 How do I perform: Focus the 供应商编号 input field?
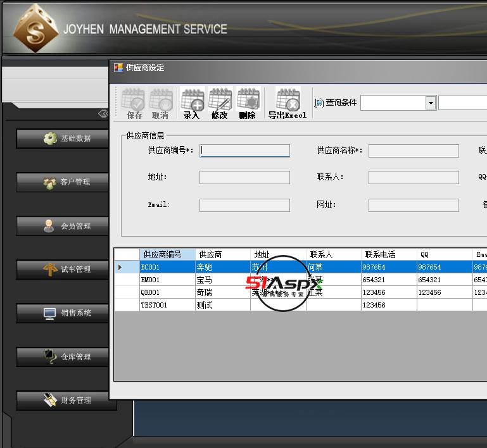[x=244, y=151]
